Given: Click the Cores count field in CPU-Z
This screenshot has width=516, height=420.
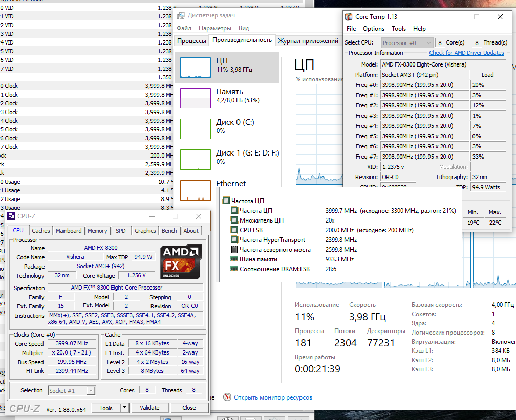Looking at the screenshot, I should pyautogui.click(x=147, y=390).
